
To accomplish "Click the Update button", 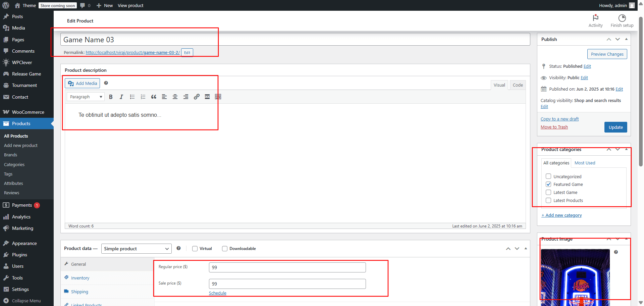I will point(615,127).
